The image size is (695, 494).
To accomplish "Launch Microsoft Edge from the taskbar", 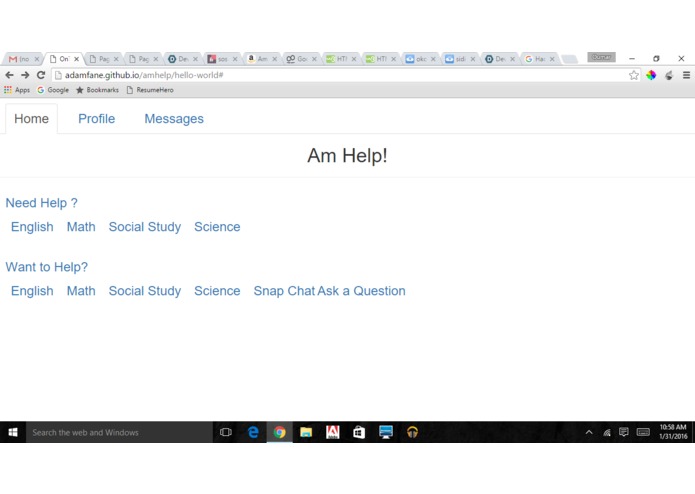I will [x=253, y=432].
